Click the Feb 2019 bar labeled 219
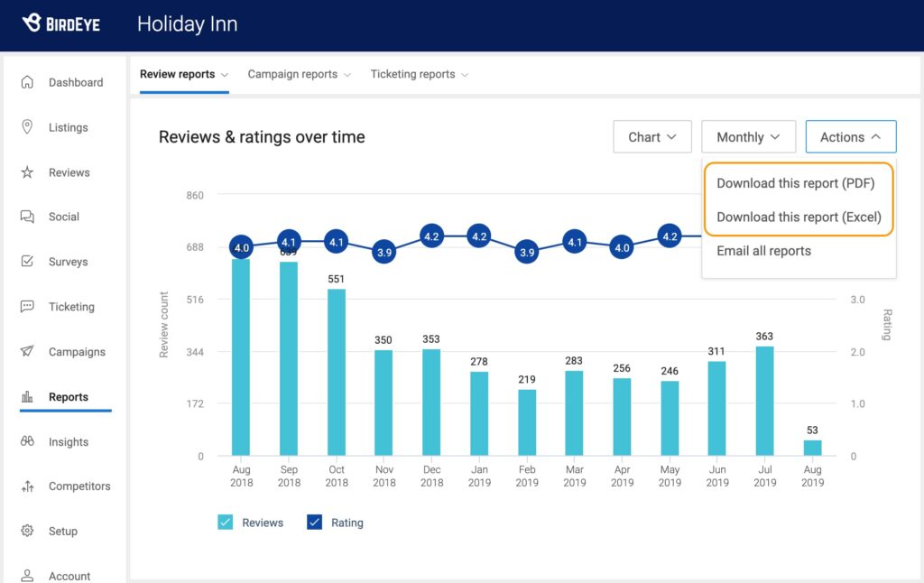 coord(527,422)
